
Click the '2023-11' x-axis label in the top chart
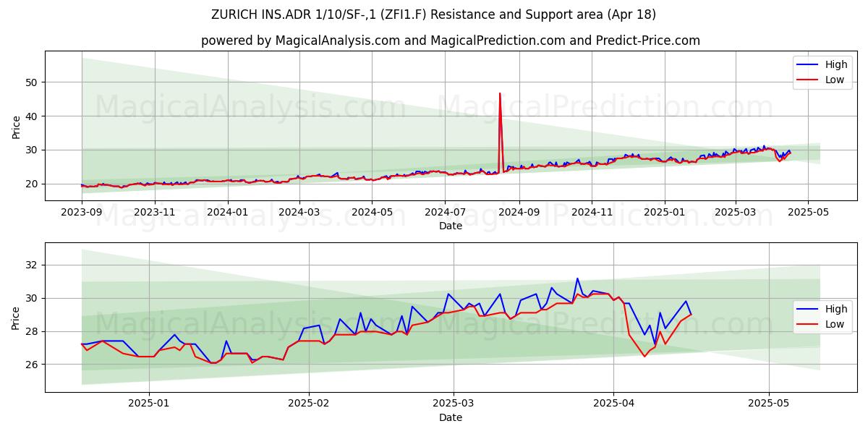154,213
